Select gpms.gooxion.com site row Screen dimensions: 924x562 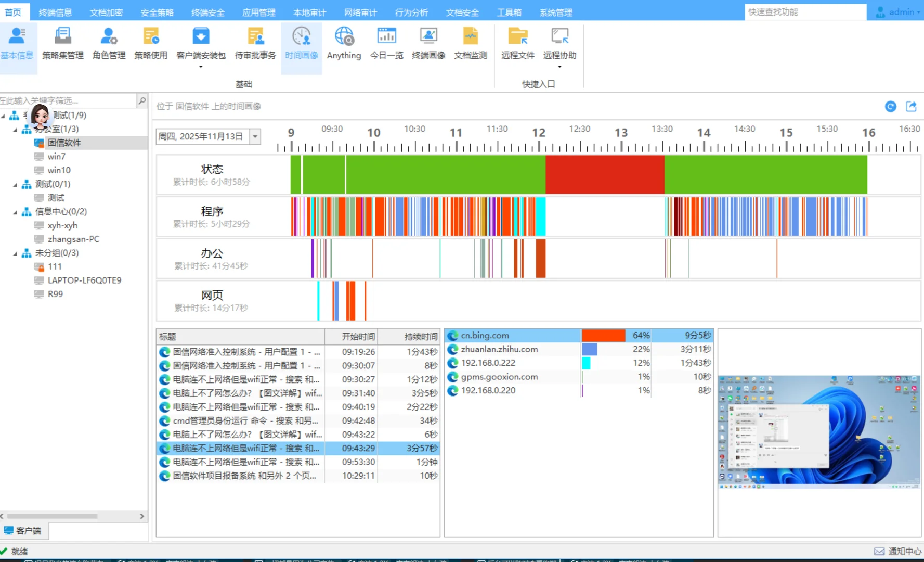579,377
